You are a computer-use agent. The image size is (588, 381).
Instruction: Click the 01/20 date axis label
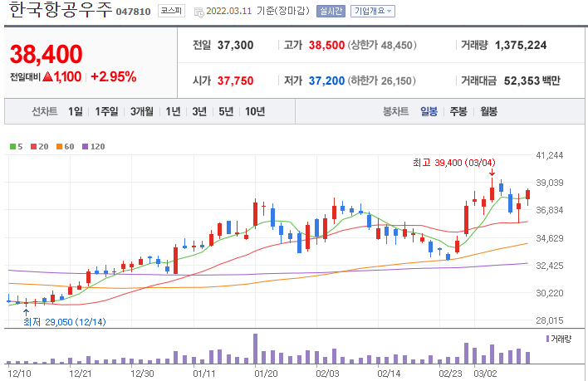point(266,374)
